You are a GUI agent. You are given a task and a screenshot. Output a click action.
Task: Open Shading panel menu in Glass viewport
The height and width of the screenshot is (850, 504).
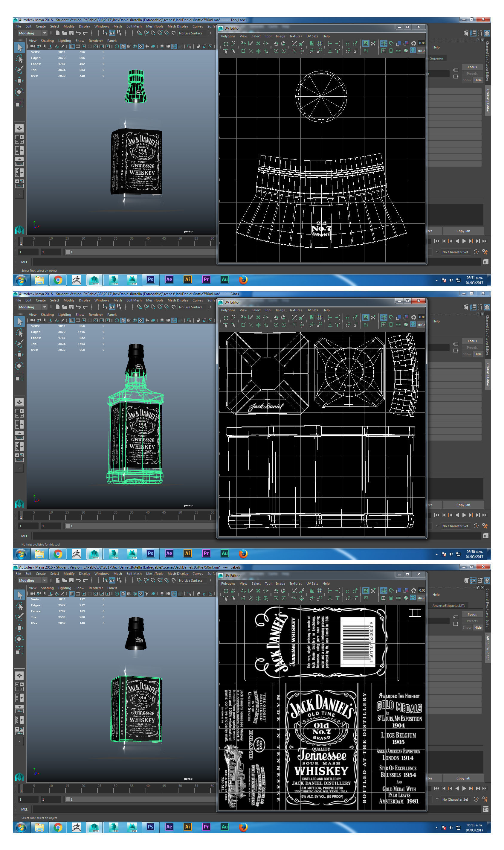tap(47, 315)
